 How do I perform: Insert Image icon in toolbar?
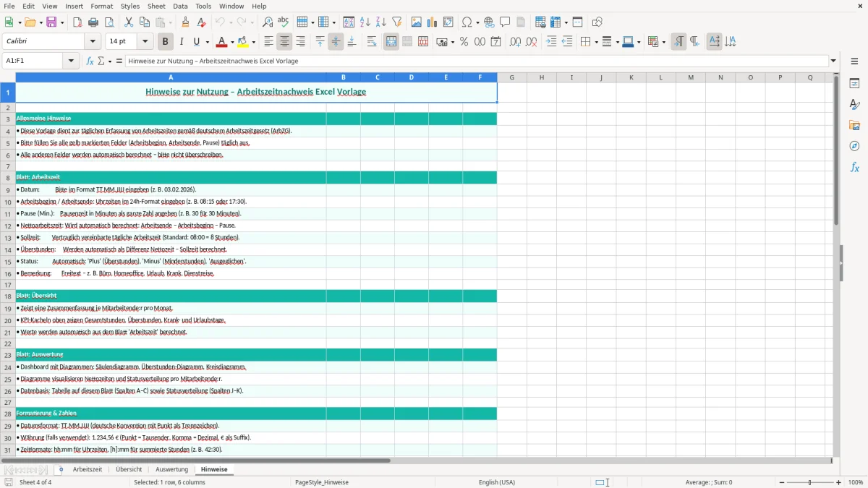click(x=417, y=22)
